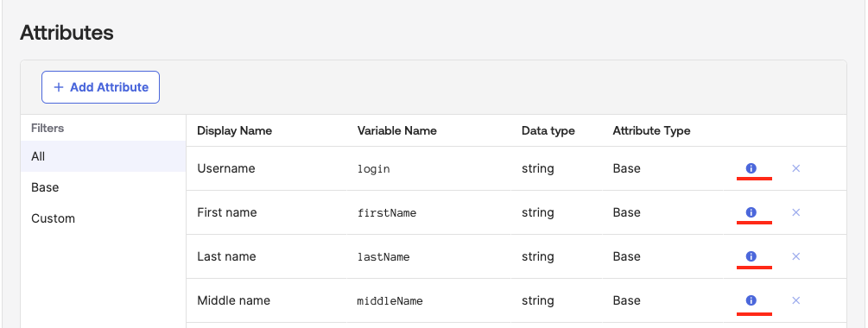
Task: Click the Display Name column header
Action: 234,131
